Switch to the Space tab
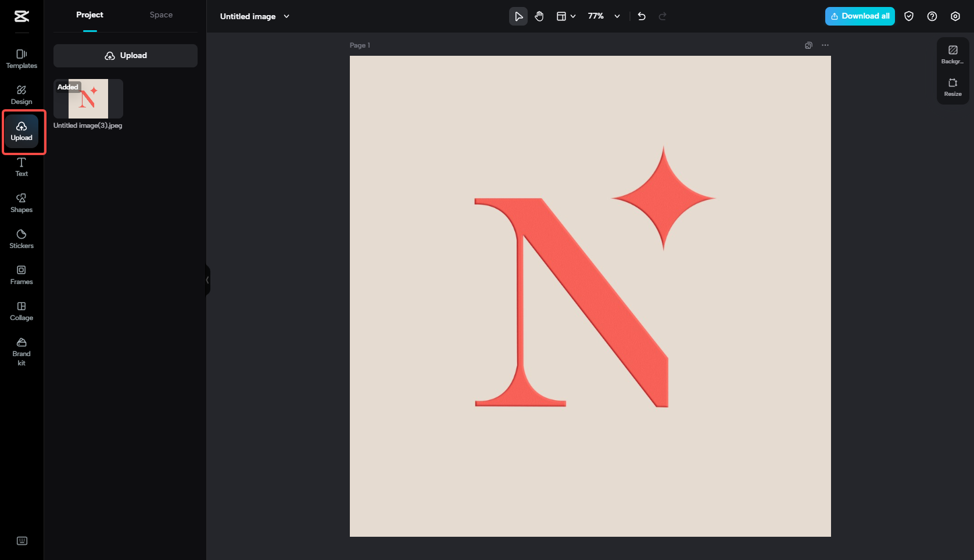This screenshot has width=974, height=560. pyautogui.click(x=160, y=15)
